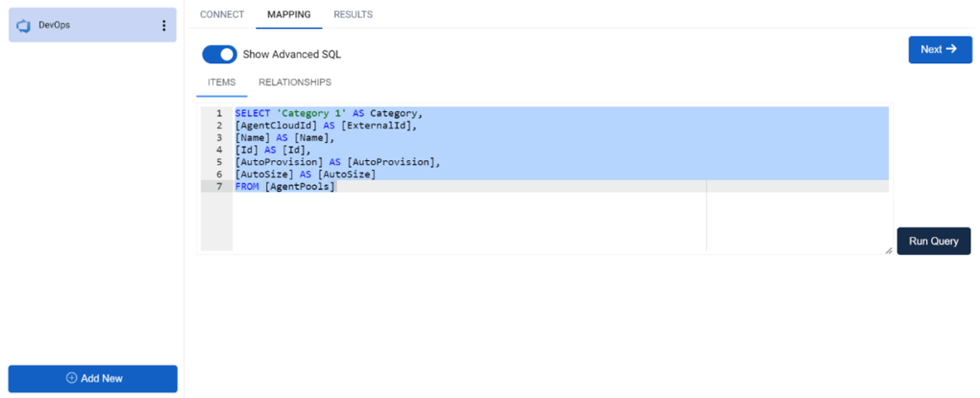Click the plus icon on Add New
Screen dimensions: 980x398
[x=71, y=378]
